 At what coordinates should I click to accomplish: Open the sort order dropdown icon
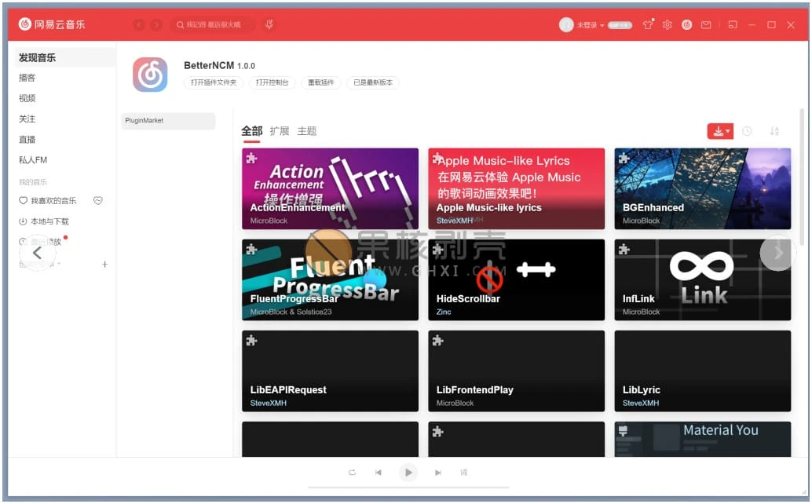point(774,131)
